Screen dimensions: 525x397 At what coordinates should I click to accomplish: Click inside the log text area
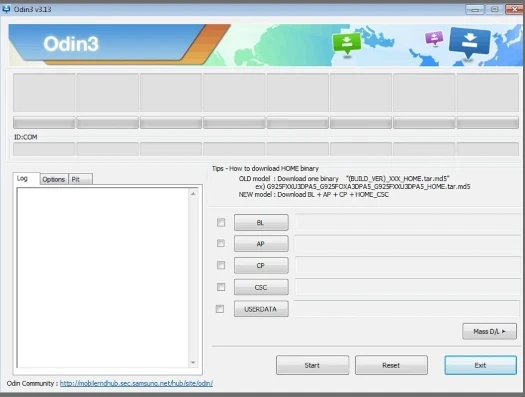[x=103, y=278]
